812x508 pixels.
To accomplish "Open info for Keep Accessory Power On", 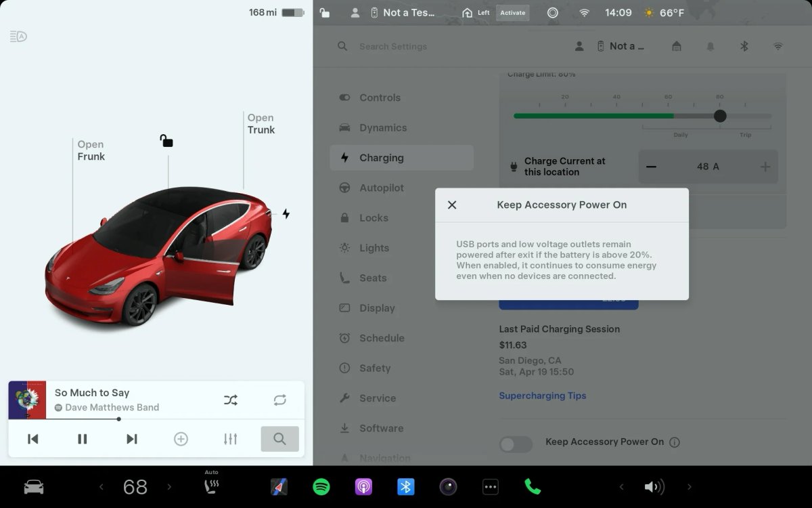I will tap(674, 442).
